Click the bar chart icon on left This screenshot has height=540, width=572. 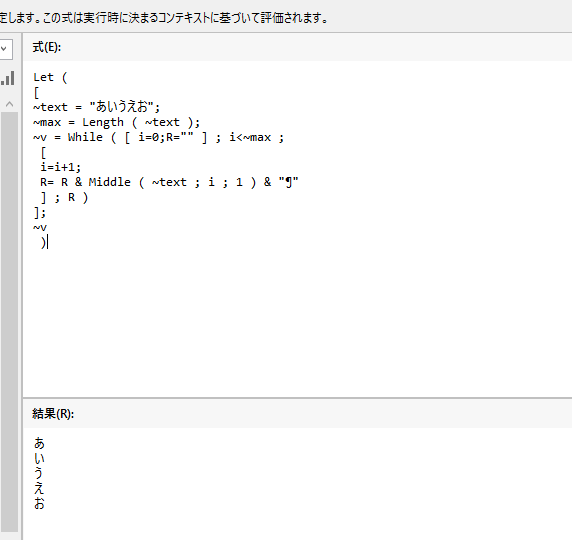[x=8, y=78]
